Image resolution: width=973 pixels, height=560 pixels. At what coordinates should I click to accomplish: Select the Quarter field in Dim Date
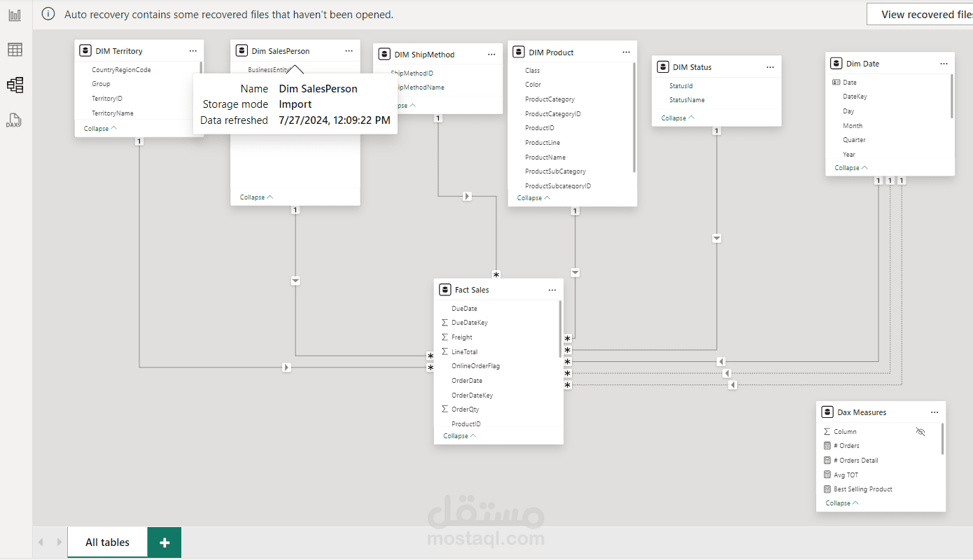tap(854, 140)
